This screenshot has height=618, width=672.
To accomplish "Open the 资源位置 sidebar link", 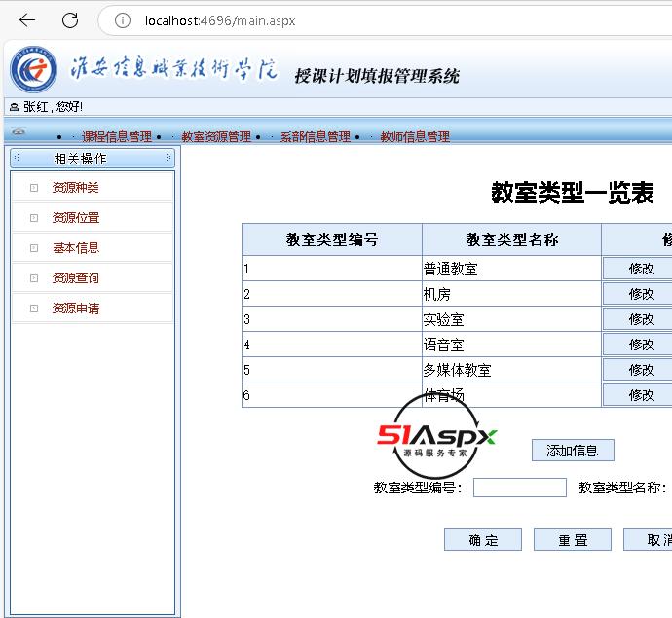I will coord(75,218).
